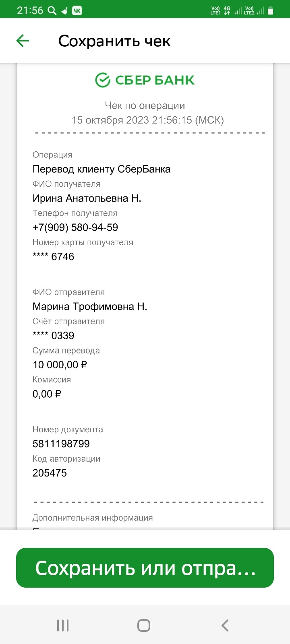The width and height of the screenshot is (290, 644).
Task: Tap the green back arrow
Action: pos(23,41)
